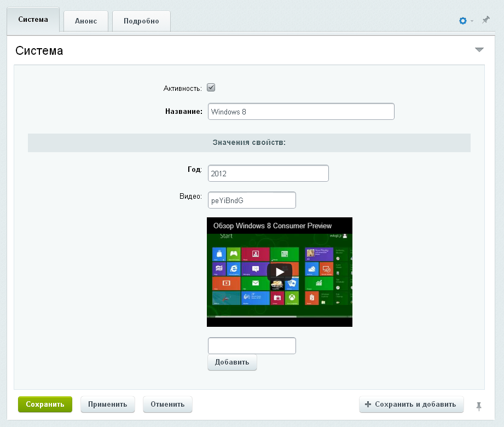Toggle the Активность checkbox
This screenshot has width=504, height=427.
click(x=211, y=88)
